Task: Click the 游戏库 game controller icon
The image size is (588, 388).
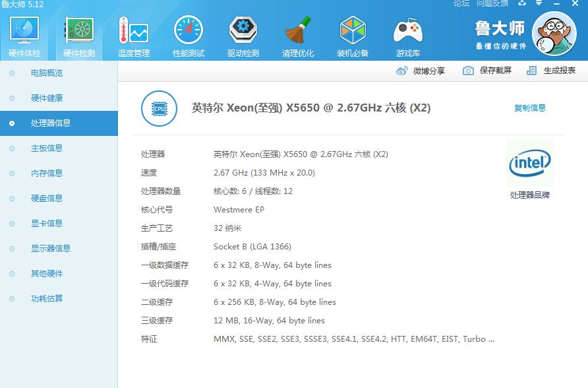Action: (407, 30)
